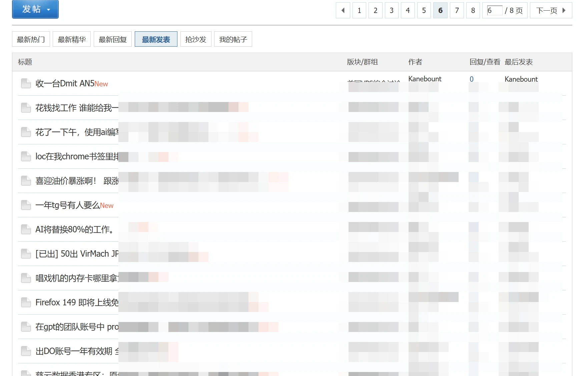
Task: Click the page jump input field
Action: pos(495,10)
